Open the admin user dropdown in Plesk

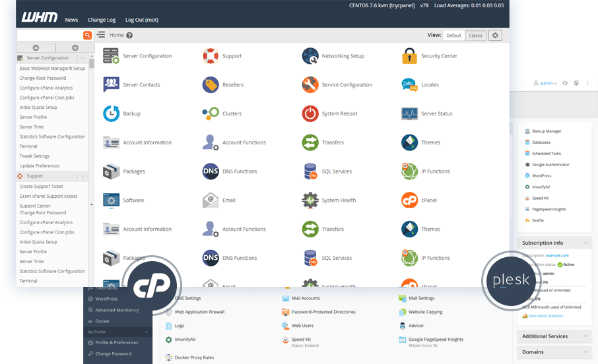[x=545, y=83]
